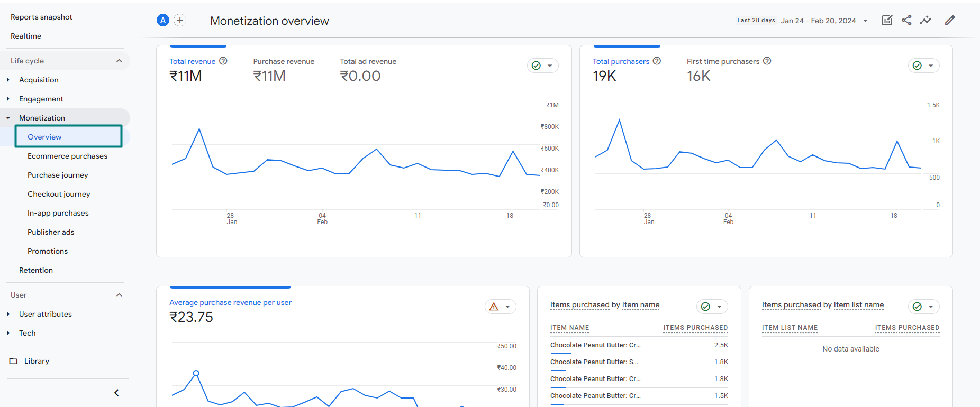Click help icon next to Total revenue
Viewport: 980px width, 407px height.
click(x=223, y=61)
